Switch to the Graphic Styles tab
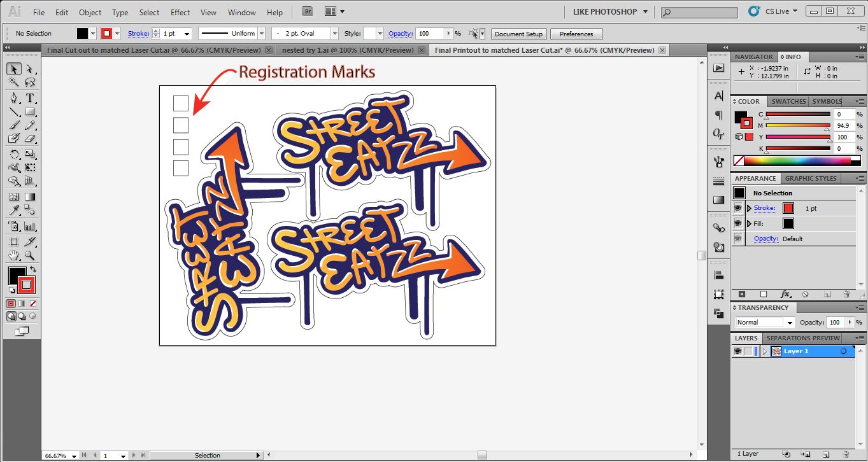 811,178
